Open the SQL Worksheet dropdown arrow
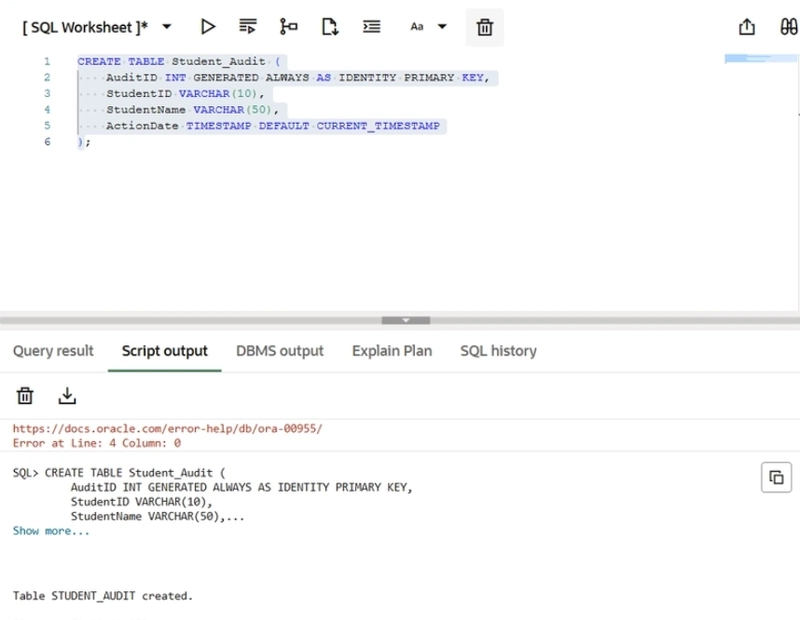Image resolution: width=800 pixels, height=620 pixels. pyautogui.click(x=167, y=27)
